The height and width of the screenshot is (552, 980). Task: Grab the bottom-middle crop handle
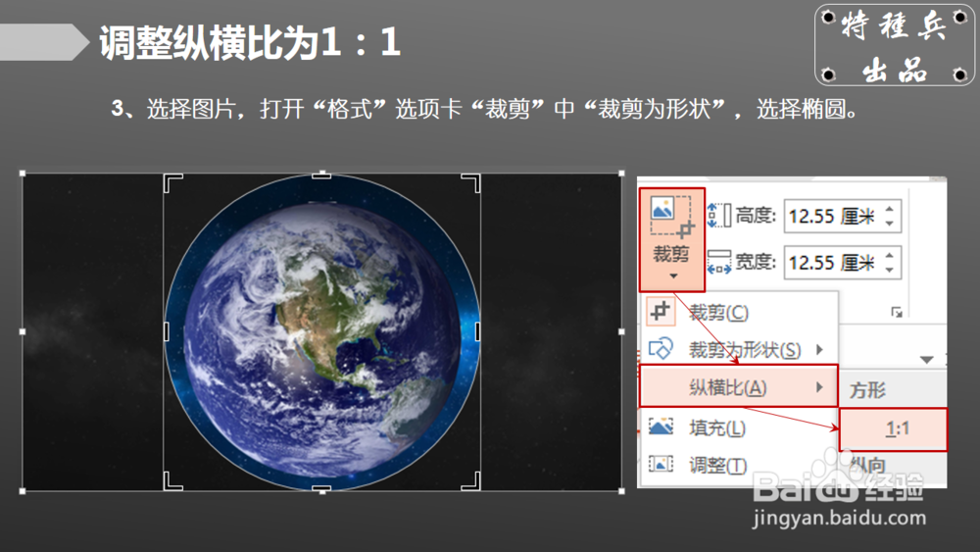coord(321,488)
